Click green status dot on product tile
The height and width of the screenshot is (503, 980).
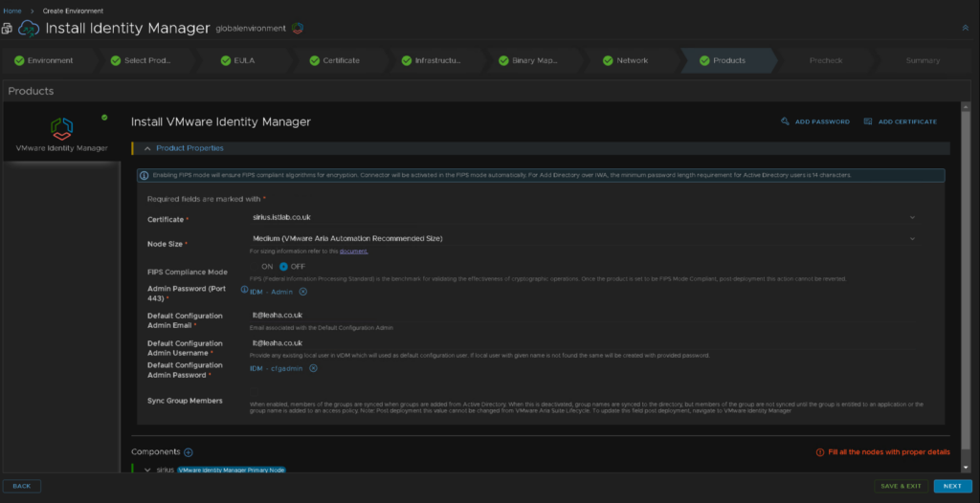pos(104,117)
